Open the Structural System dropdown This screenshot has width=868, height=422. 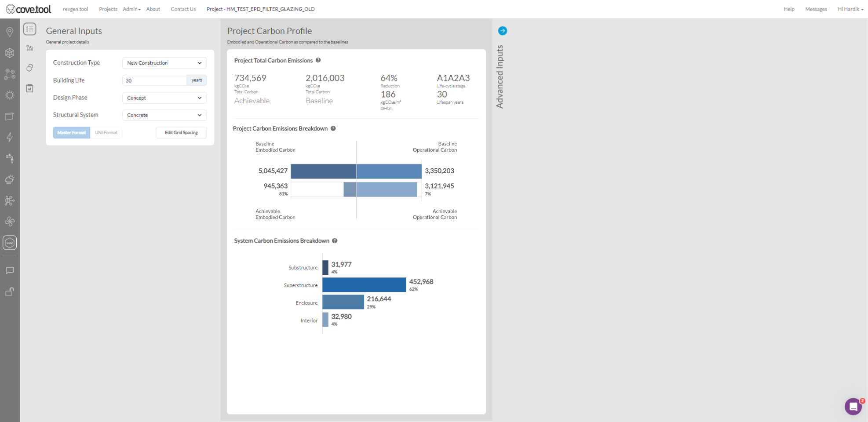(x=164, y=115)
